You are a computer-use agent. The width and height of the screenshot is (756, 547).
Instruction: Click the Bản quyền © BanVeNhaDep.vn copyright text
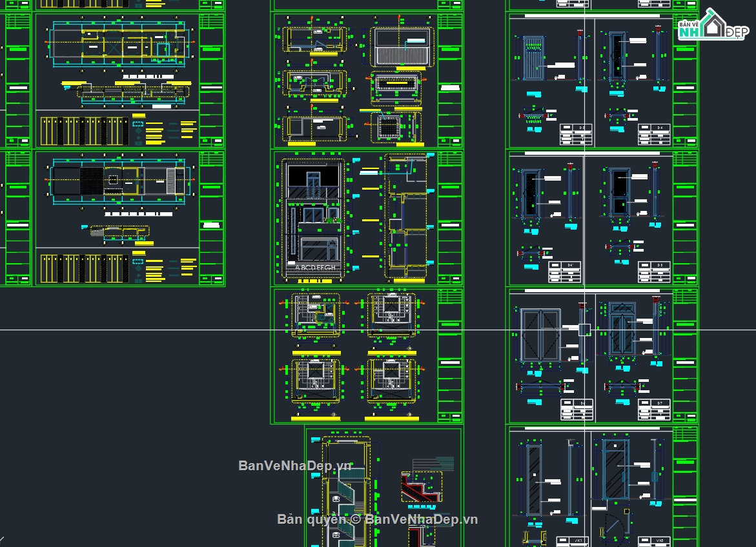click(377, 519)
